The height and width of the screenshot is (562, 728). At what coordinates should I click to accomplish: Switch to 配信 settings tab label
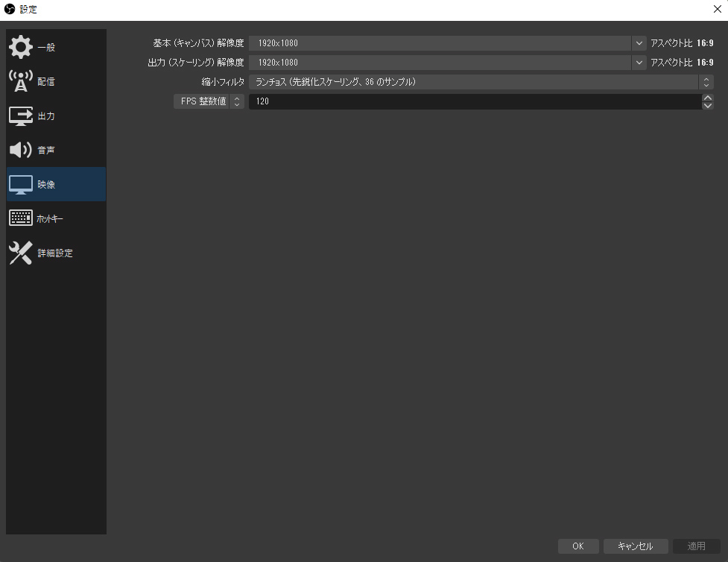[x=46, y=82]
